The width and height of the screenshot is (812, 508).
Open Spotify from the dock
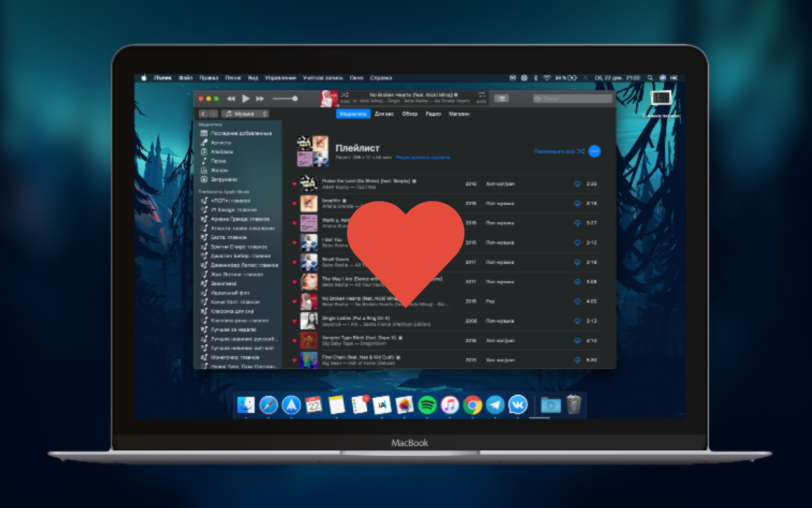[428, 405]
